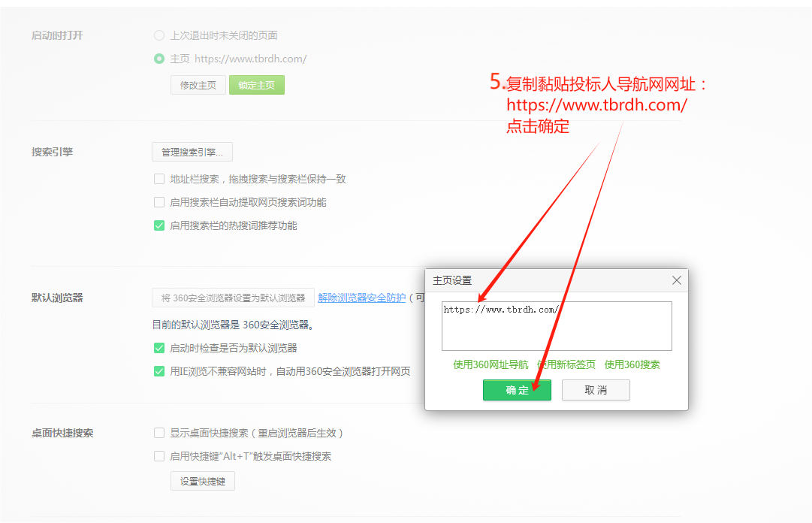Click the text '目前的默认浏览器是 360安全浏览器。'

pyautogui.click(x=233, y=325)
